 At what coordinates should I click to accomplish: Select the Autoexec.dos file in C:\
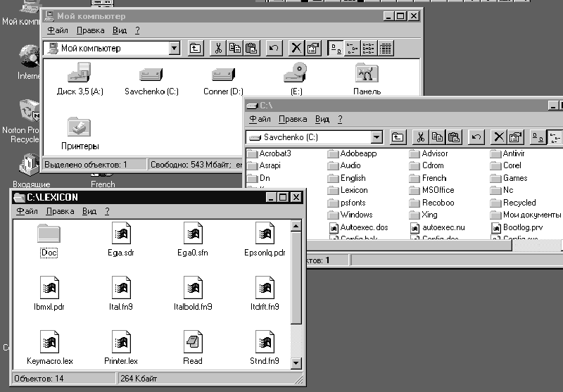click(359, 227)
